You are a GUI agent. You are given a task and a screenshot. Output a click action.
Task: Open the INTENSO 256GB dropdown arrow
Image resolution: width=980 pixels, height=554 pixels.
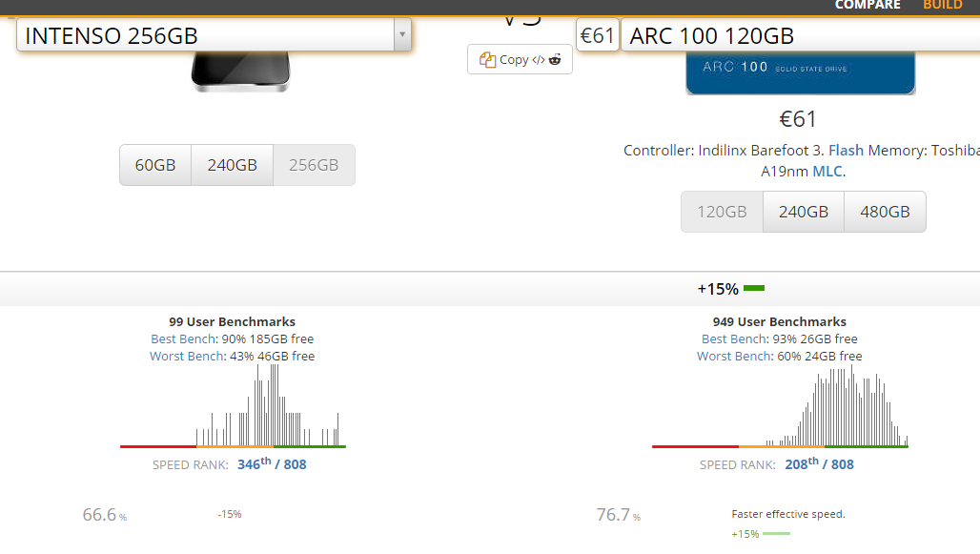(x=402, y=35)
